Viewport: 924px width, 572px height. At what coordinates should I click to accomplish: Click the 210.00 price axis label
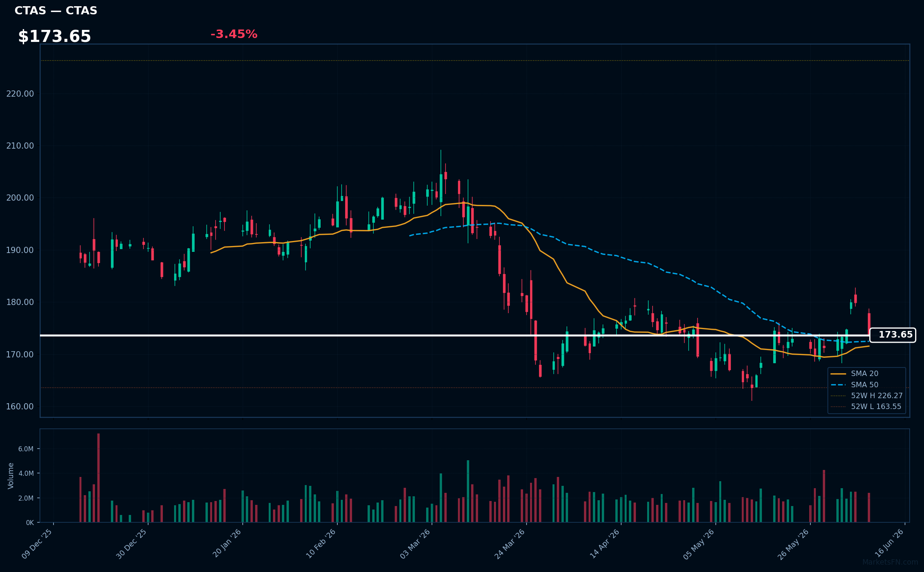coord(20,146)
